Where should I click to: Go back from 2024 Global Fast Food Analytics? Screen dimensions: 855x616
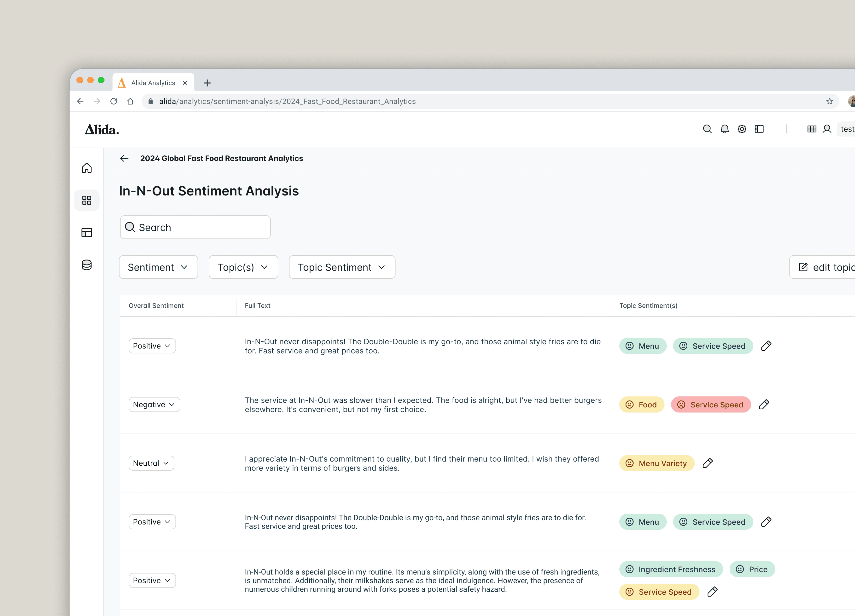pyautogui.click(x=124, y=159)
